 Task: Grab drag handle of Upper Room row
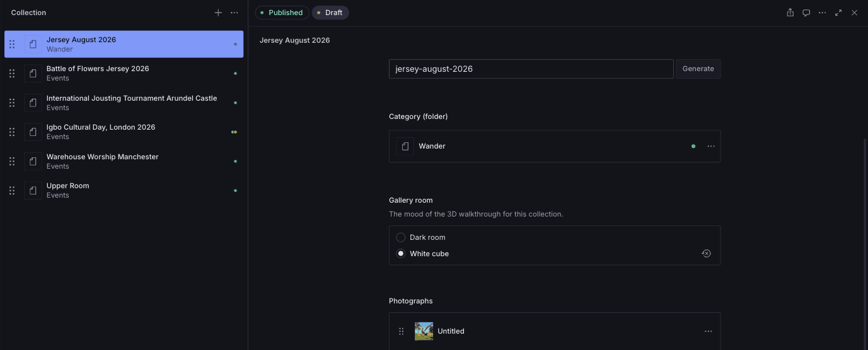(x=12, y=190)
